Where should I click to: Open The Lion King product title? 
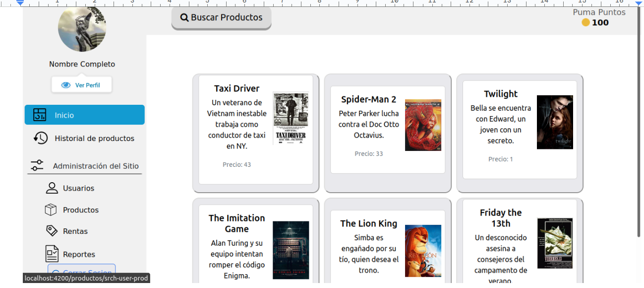[368, 223]
